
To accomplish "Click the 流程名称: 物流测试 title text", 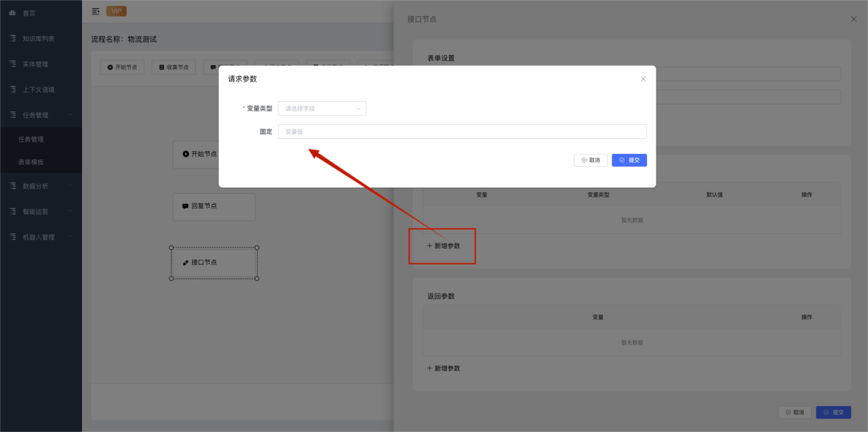I will 124,39.
